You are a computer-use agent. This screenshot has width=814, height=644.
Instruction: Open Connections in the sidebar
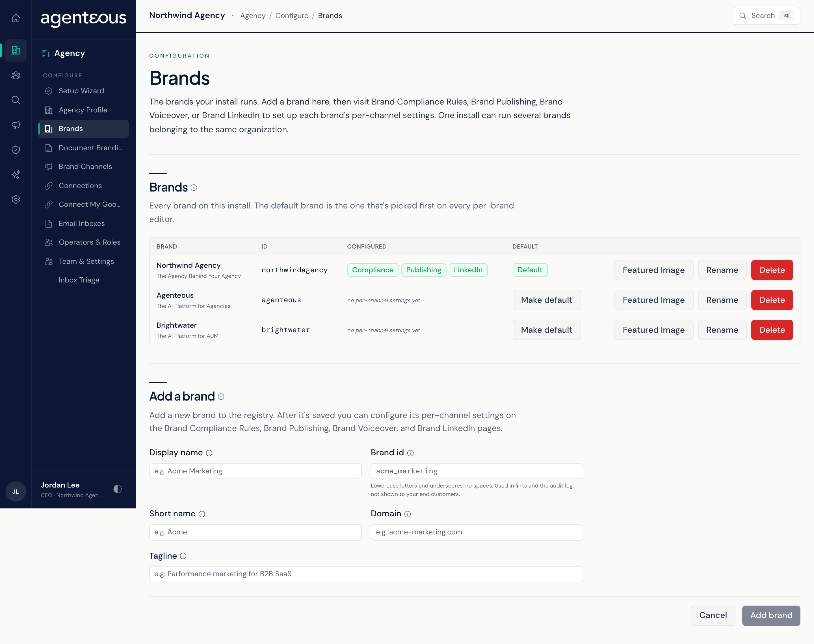(x=83, y=186)
